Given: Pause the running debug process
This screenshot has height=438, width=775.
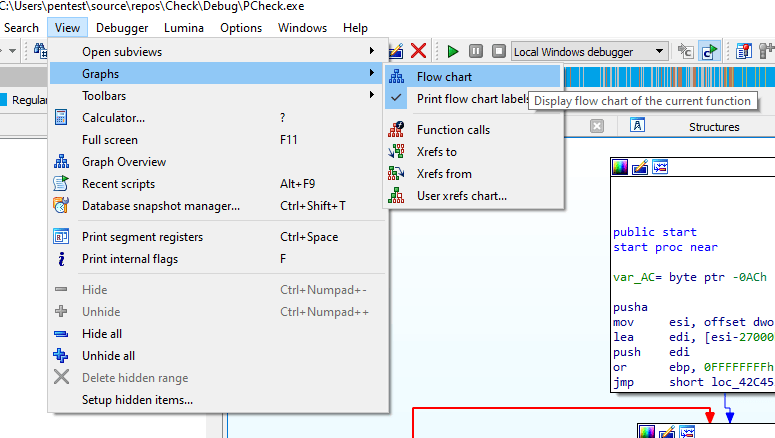Looking at the screenshot, I should tap(475, 51).
